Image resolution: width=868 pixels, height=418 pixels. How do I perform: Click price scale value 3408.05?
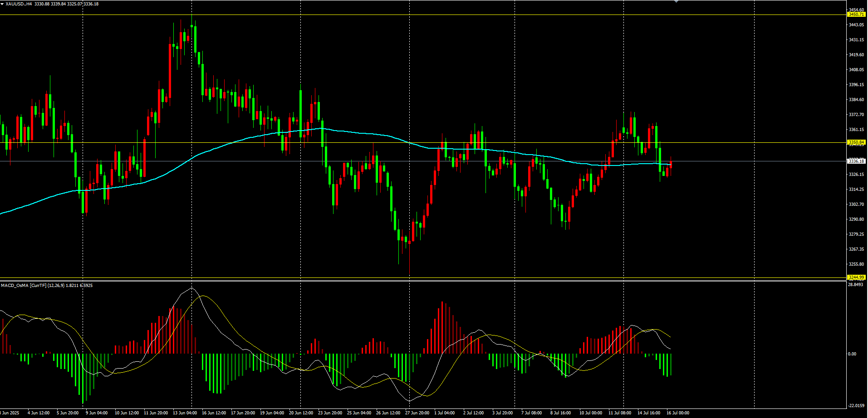coord(856,70)
